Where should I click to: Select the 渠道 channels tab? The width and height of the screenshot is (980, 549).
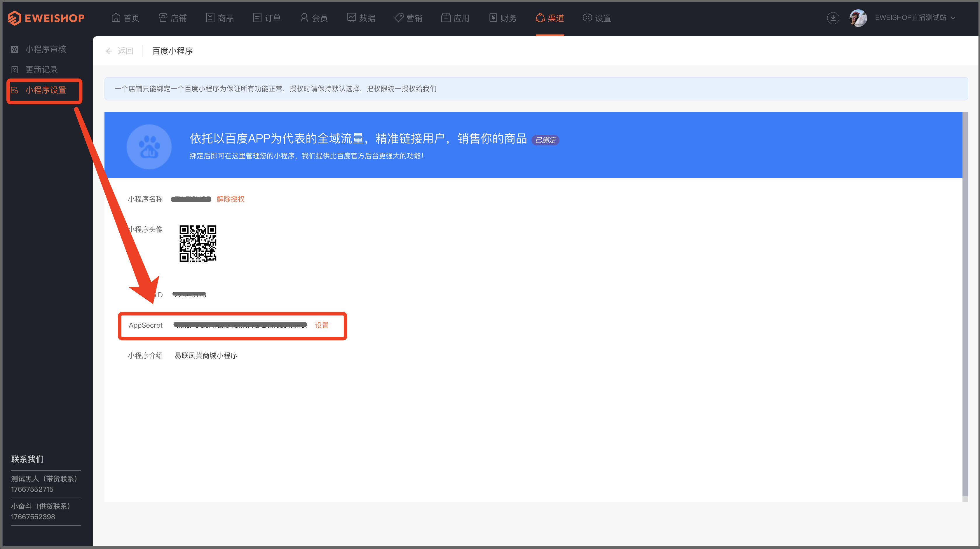[550, 18]
